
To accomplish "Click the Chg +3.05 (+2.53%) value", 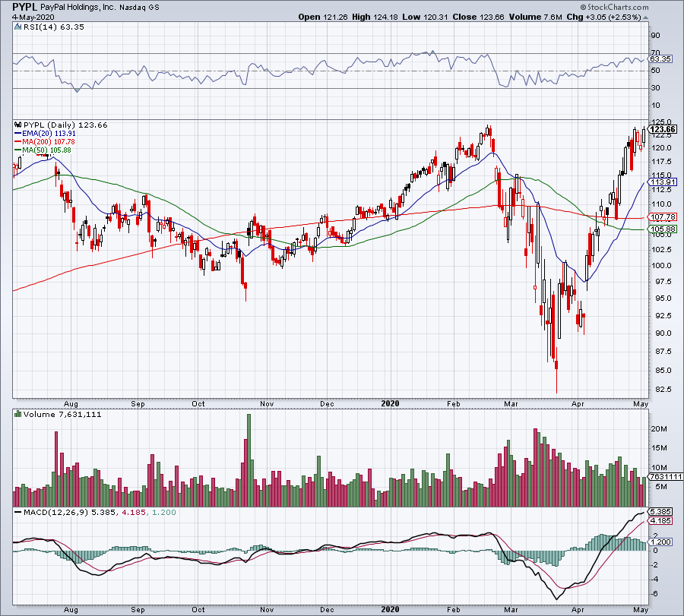I will pyautogui.click(x=603, y=17).
